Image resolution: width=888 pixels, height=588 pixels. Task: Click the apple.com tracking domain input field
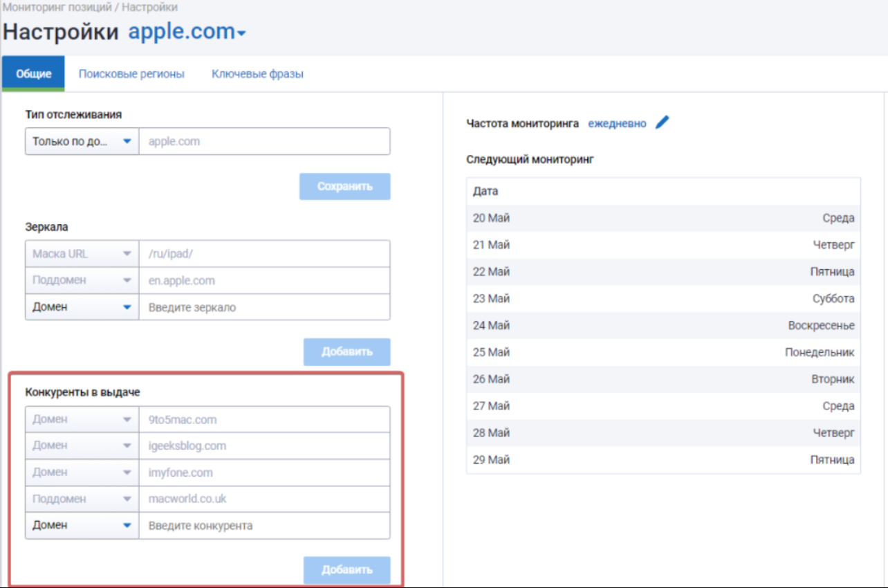tap(264, 141)
